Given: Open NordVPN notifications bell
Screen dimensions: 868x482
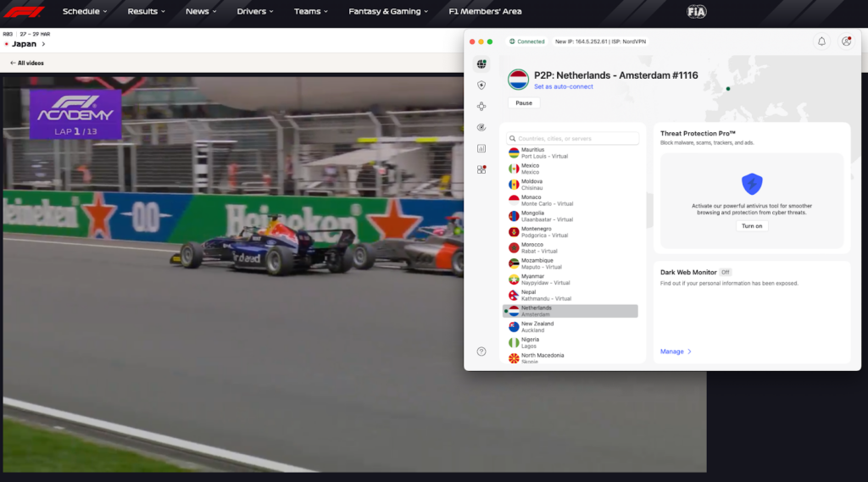Looking at the screenshot, I should pyautogui.click(x=821, y=42).
